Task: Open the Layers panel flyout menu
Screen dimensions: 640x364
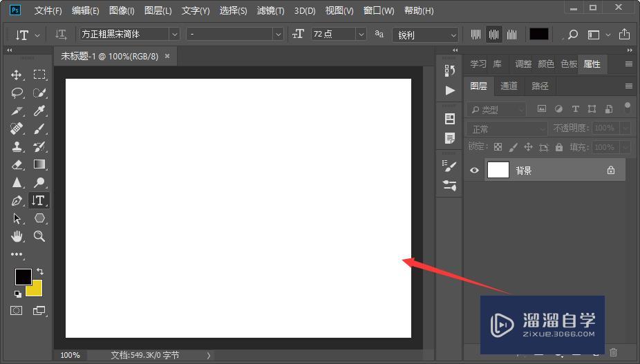Action: click(x=628, y=86)
